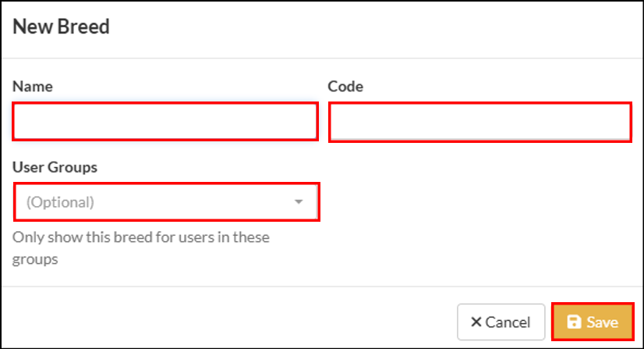Click the floppy disk icon on Save

click(x=574, y=322)
